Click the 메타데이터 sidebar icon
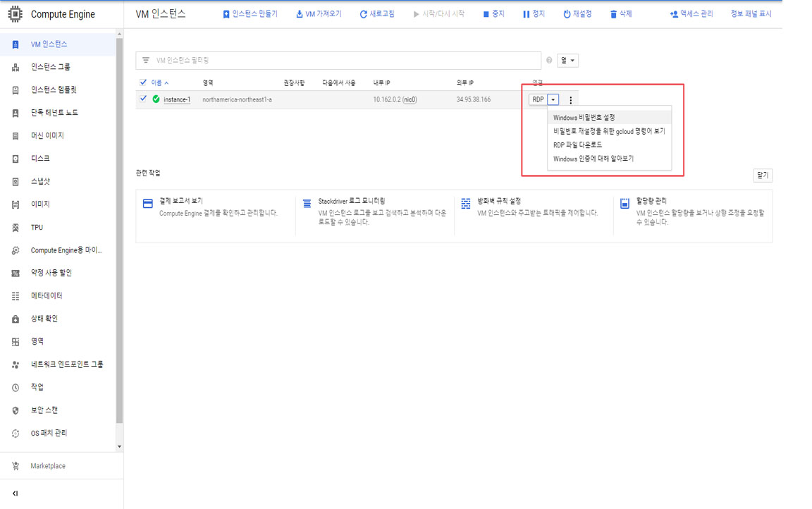The image size is (812, 509). (16, 295)
